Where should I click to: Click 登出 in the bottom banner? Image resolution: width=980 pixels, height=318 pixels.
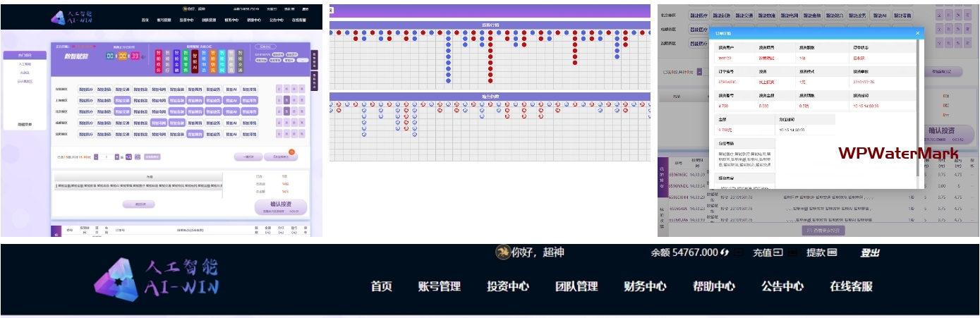tap(869, 252)
